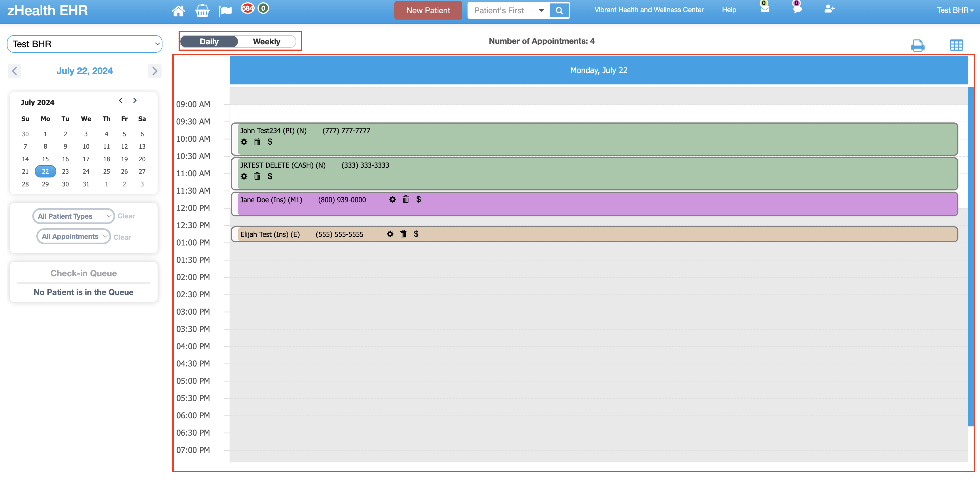The image size is (980, 480).
Task: Click the zHealth EHR logo
Action: pyautogui.click(x=48, y=11)
